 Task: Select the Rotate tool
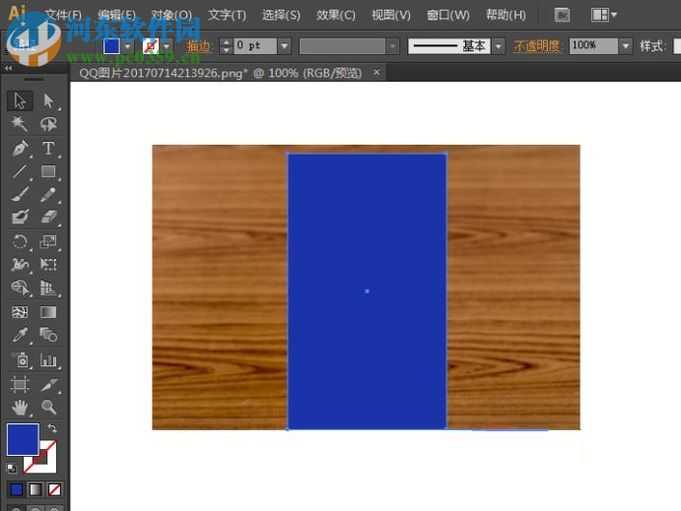[x=20, y=241]
